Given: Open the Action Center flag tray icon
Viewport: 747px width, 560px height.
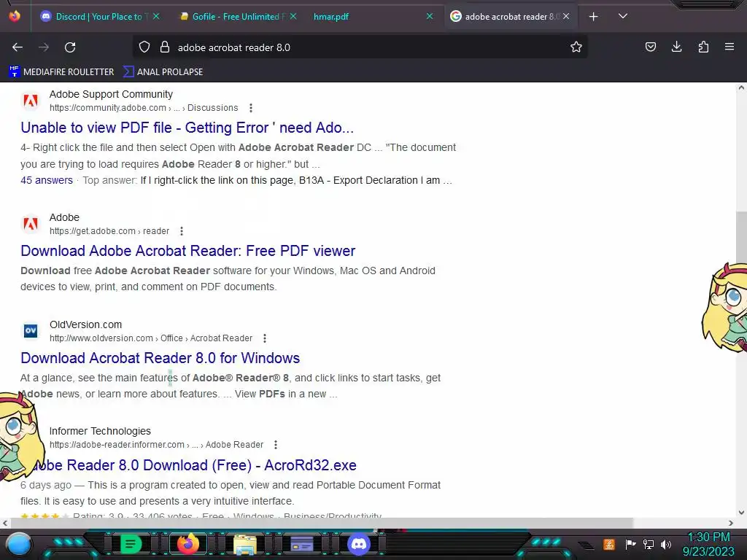Looking at the screenshot, I should pos(630,544).
